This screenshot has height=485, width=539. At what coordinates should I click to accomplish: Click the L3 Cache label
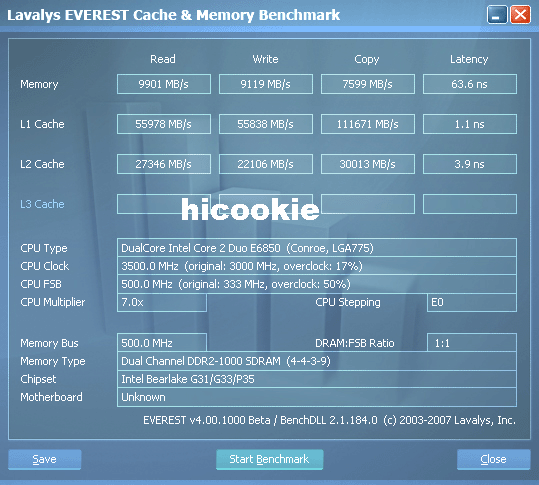(42, 204)
